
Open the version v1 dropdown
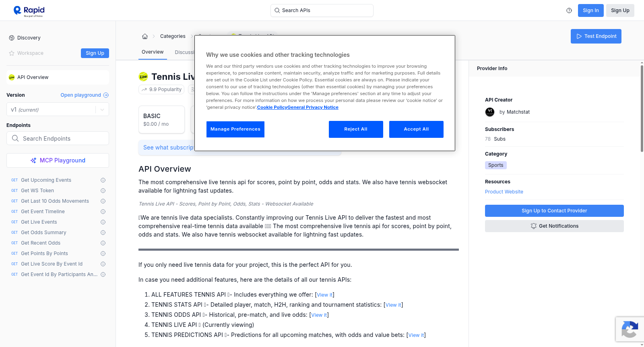point(58,110)
